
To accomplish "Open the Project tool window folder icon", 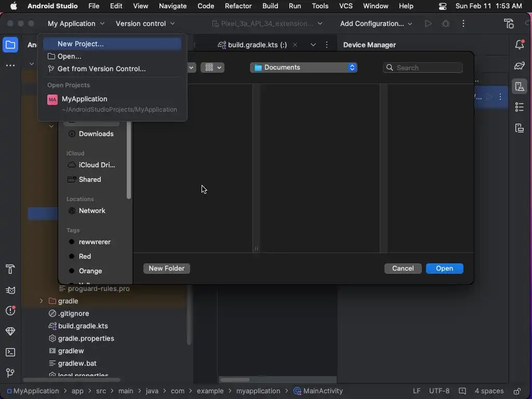I will tap(10, 45).
